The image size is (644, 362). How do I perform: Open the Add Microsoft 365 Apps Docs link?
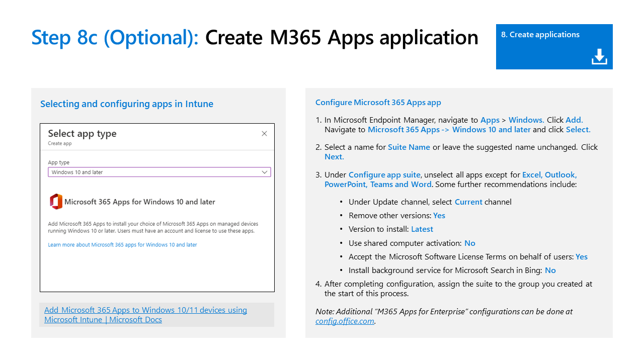tap(145, 315)
